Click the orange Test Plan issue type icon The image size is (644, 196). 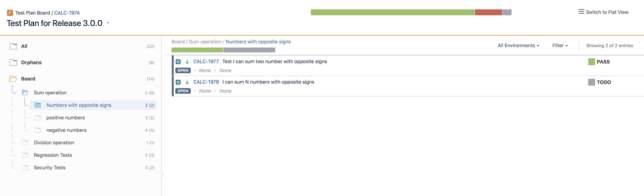tap(10, 13)
